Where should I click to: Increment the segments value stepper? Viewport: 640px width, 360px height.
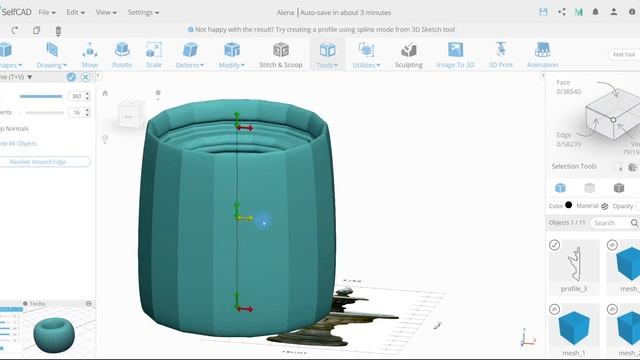click(x=87, y=110)
